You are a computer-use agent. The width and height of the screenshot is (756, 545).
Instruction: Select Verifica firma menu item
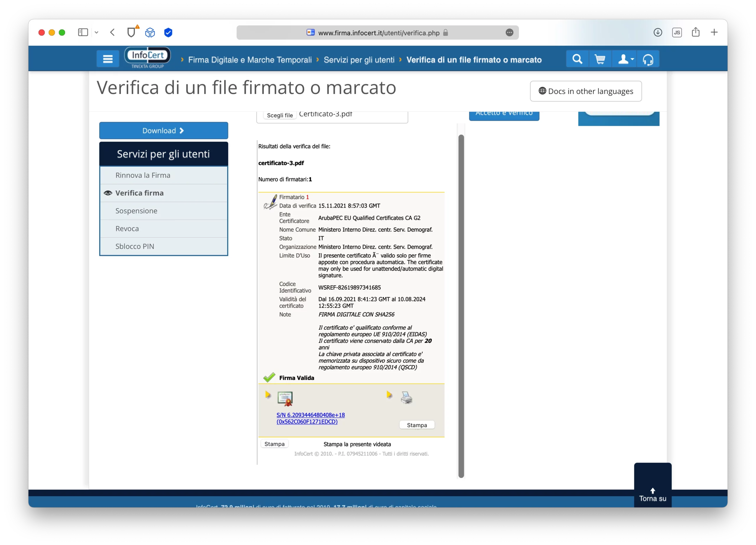[x=163, y=193]
